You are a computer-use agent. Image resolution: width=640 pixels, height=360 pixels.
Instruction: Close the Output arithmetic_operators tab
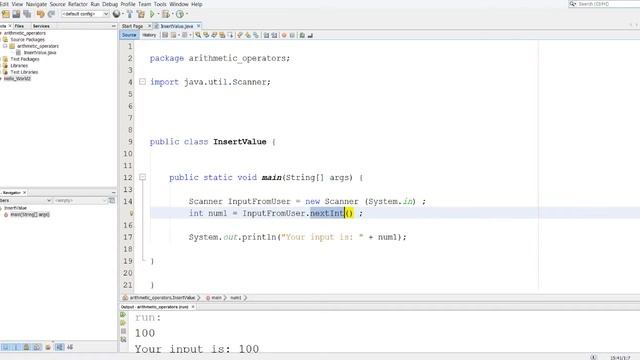[193, 307]
